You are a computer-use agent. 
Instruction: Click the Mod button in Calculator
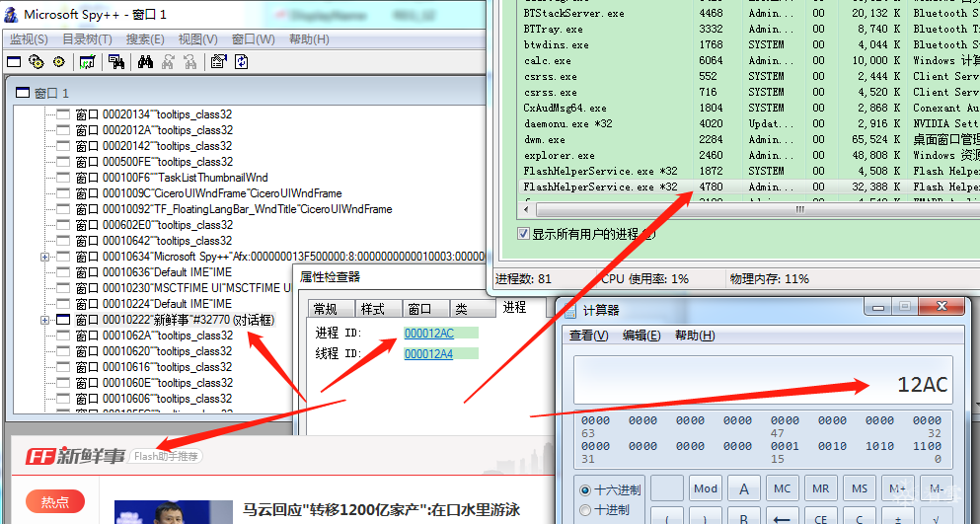706,489
